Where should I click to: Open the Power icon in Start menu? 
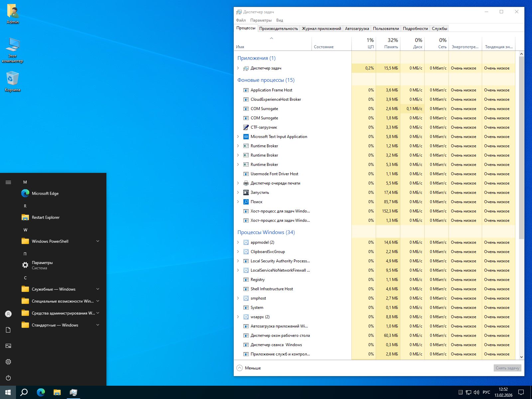tap(8, 378)
